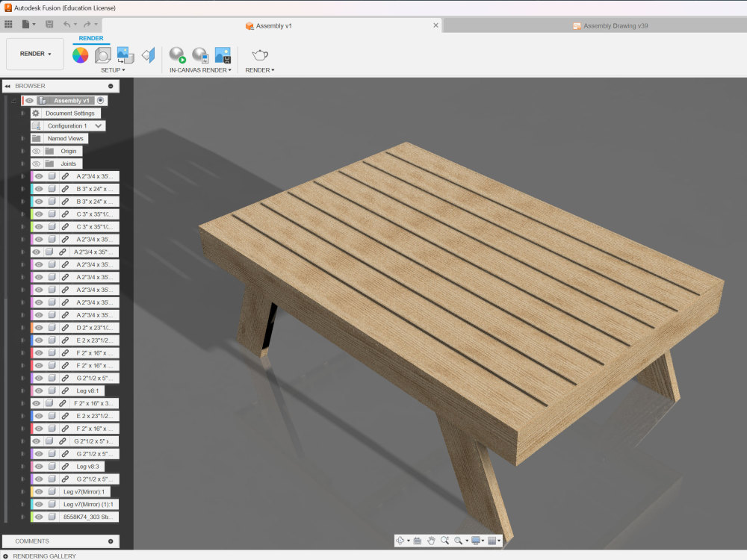Open the Data Panel grid icon
Screen dimensions: 747x560
tap(8, 24)
